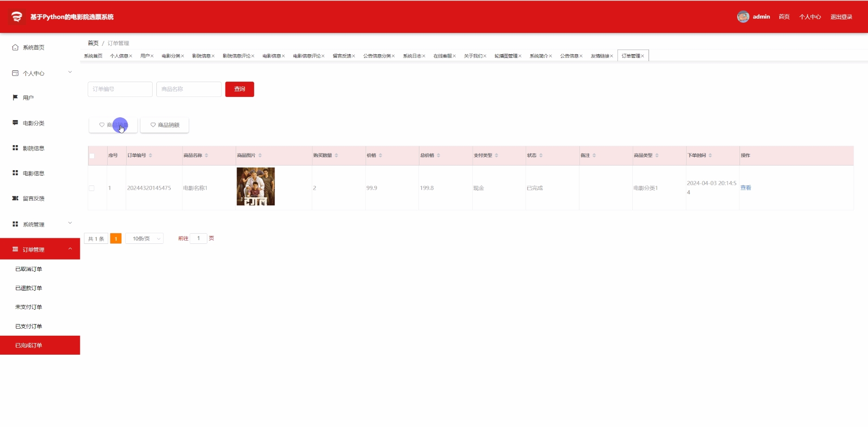This screenshot has width=868, height=427.
Task: Click the red 查询 search button
Action: coord(240,89)
